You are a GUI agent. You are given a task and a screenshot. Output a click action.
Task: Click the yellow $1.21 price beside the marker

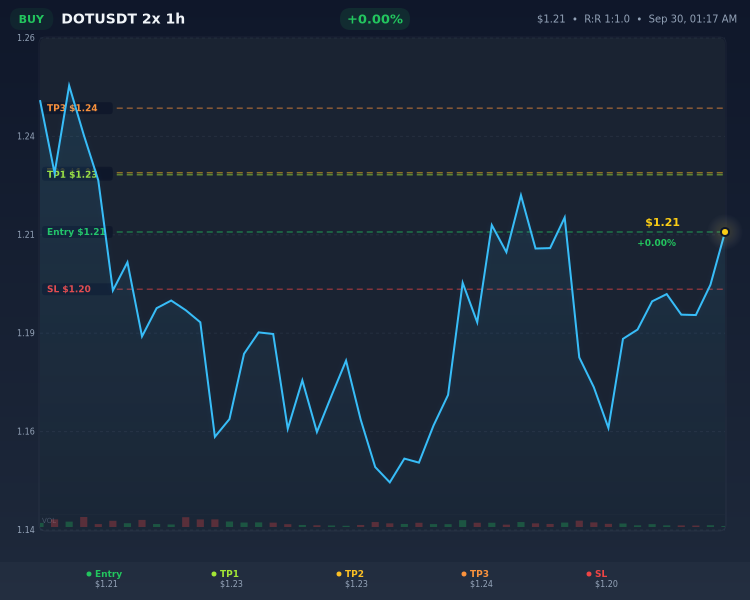[x=662, y=222]
